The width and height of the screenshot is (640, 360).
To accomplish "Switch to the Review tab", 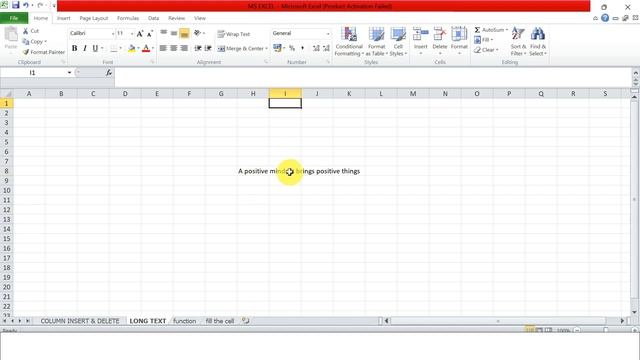I will point(176,18).
